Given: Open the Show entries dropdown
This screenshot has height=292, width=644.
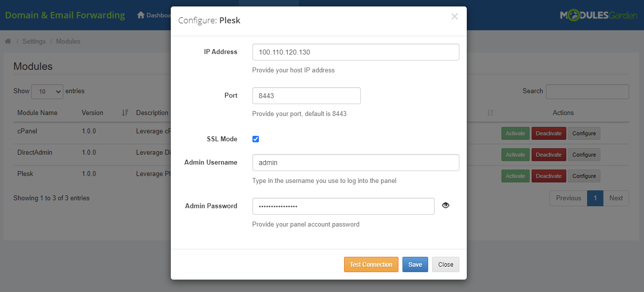Looking at the screenshot, I should [47, 91].
